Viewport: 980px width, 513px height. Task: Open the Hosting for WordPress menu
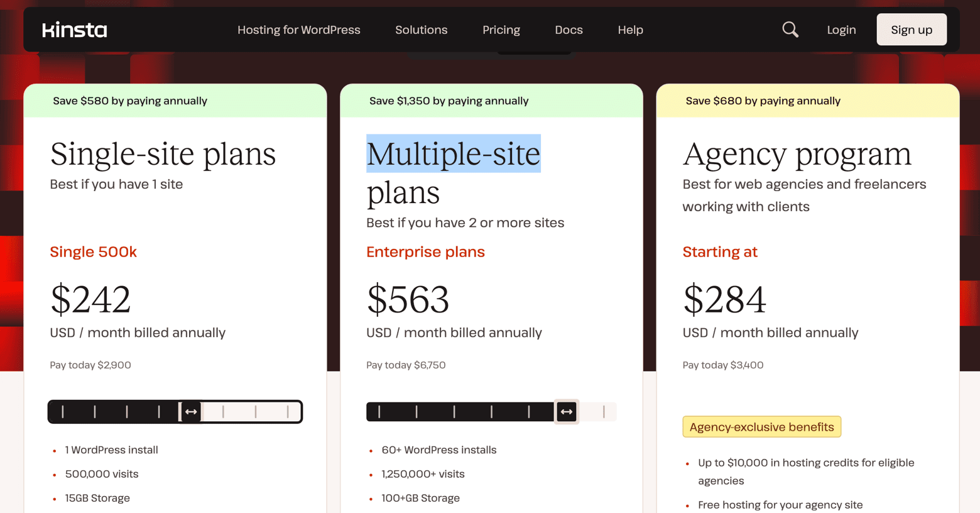coord(299,30)
